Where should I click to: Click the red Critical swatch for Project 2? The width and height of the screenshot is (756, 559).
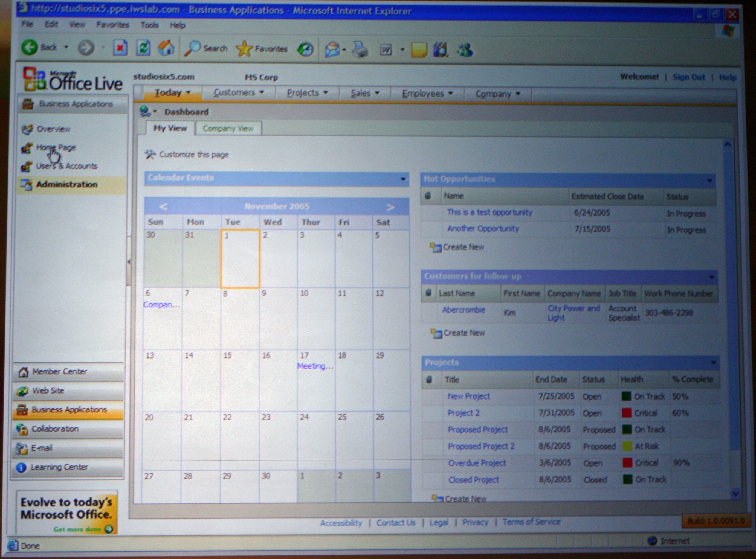coord(627,413)
